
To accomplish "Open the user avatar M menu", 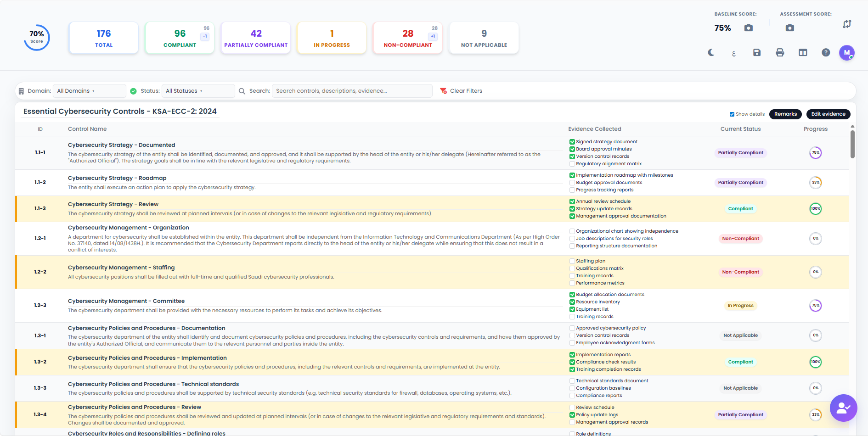I will point(846,53).
